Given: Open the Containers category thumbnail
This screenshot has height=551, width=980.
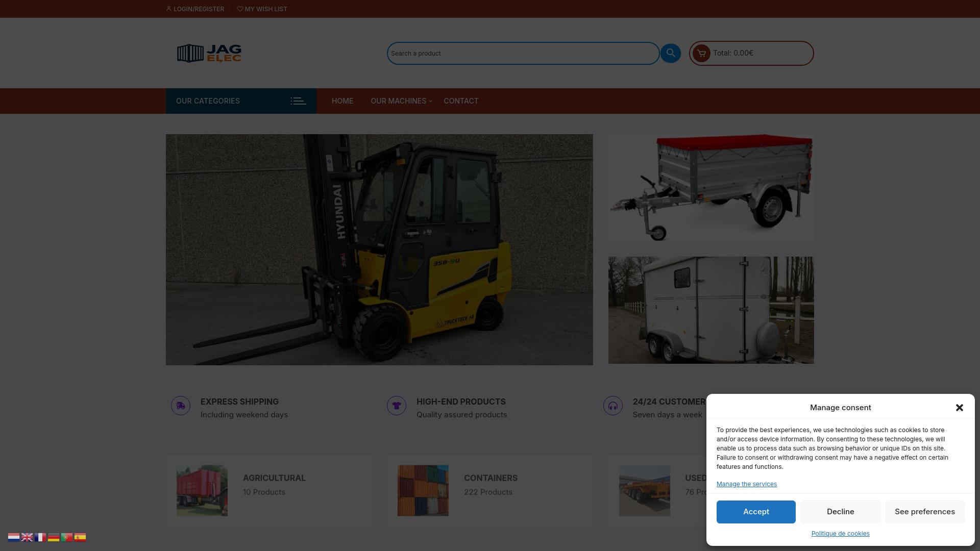Looking at the screenshot, I should point(423,490).
